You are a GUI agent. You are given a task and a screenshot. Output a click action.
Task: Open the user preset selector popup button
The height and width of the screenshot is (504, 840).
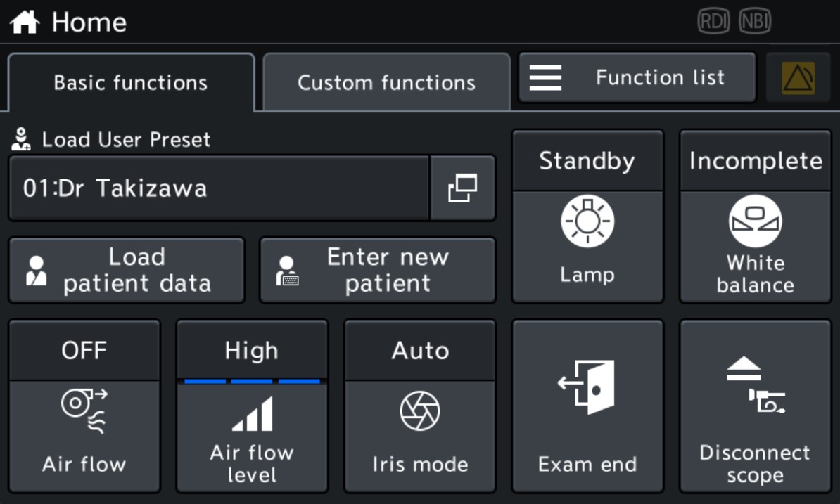pyautogui.click(x=462, y=188)
